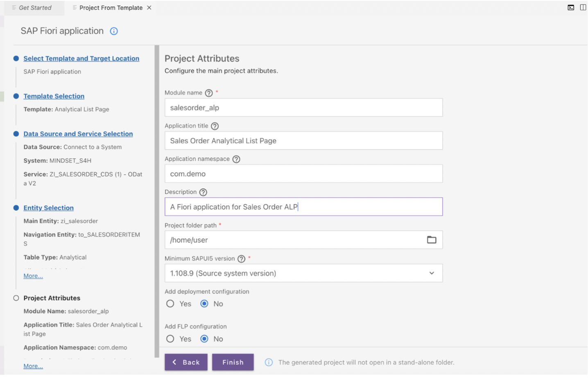Viewport: 588px width, 378px height.
Task: Open the Minimum SAPUI5 version help icon
Action: (x=241, y=259)
